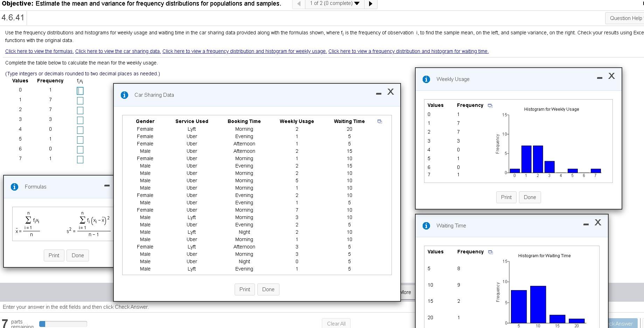
Task: Click the info icon in Waiting Time dialog
Action: (426, 226)
